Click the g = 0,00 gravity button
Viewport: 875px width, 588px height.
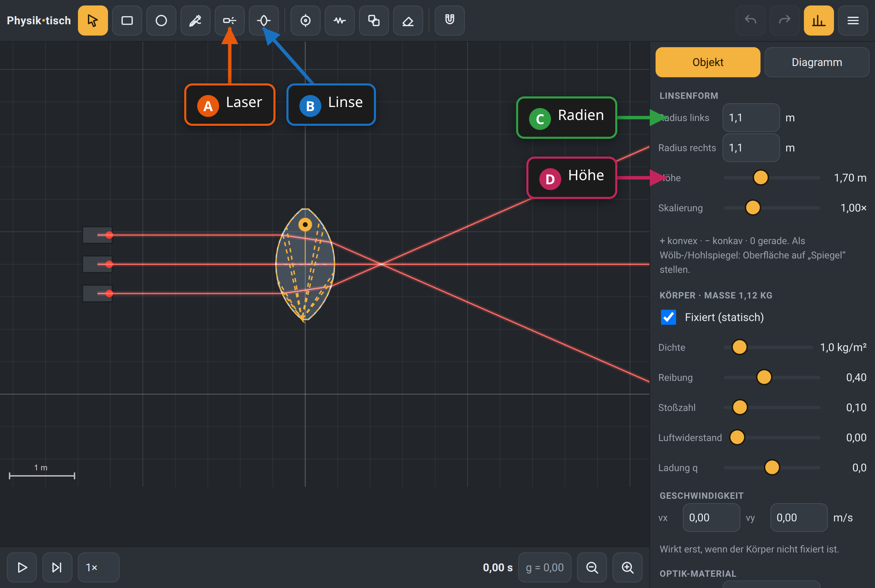point(545,567)
